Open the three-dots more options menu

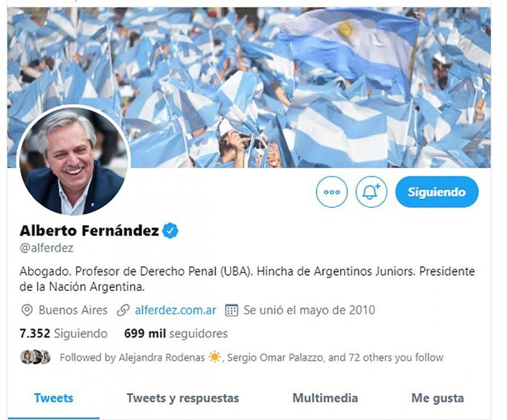point(332,191)
